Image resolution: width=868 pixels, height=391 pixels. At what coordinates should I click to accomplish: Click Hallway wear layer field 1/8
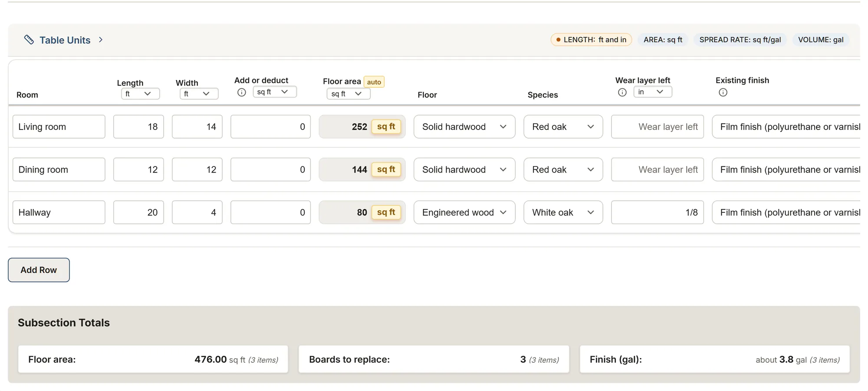click(658, 212)
